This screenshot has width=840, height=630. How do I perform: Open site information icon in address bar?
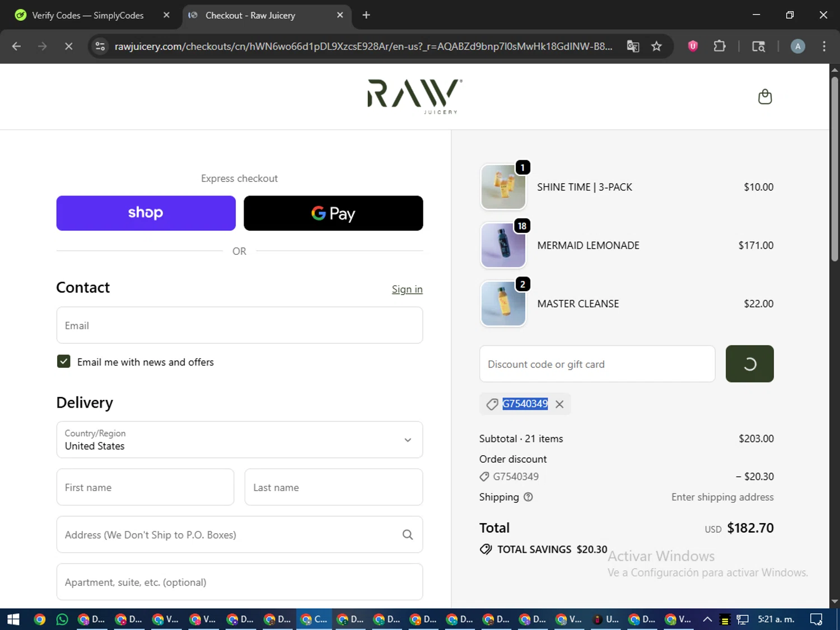(100, 46)
